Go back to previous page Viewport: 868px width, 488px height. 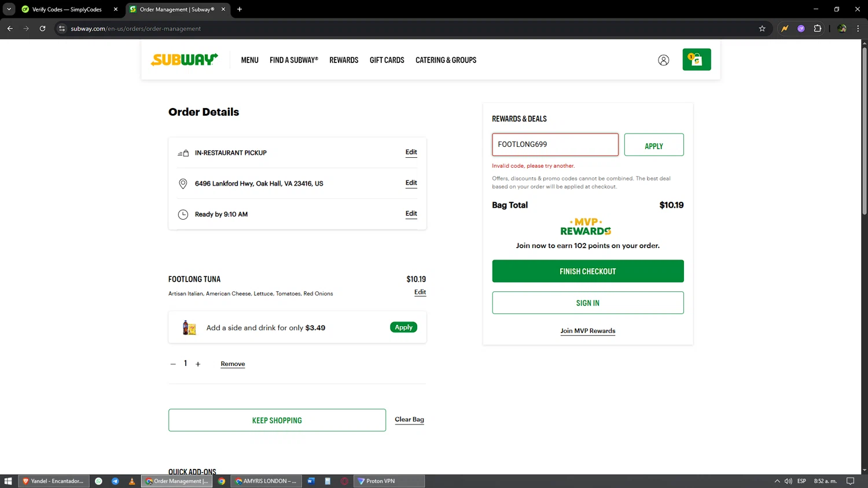(10, 28)
